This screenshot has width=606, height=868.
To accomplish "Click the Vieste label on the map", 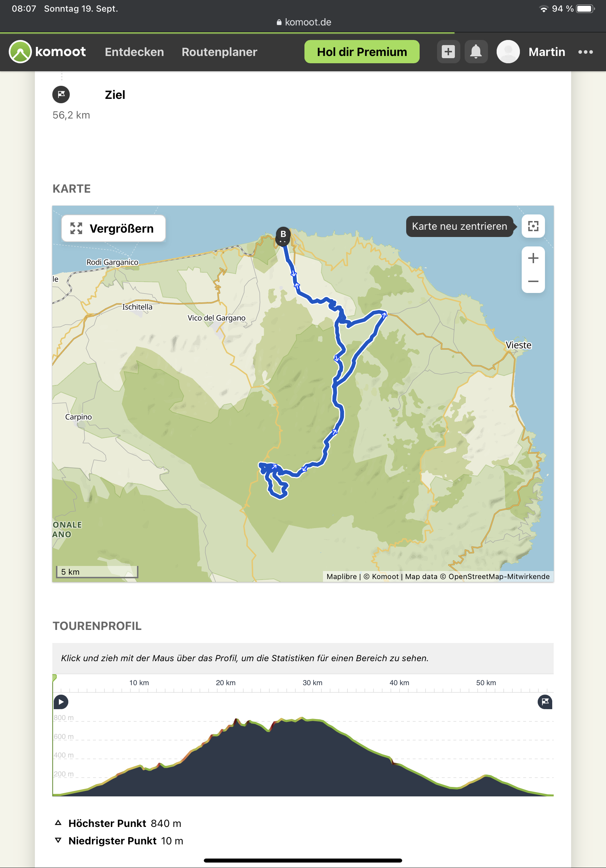I will 518,345.
